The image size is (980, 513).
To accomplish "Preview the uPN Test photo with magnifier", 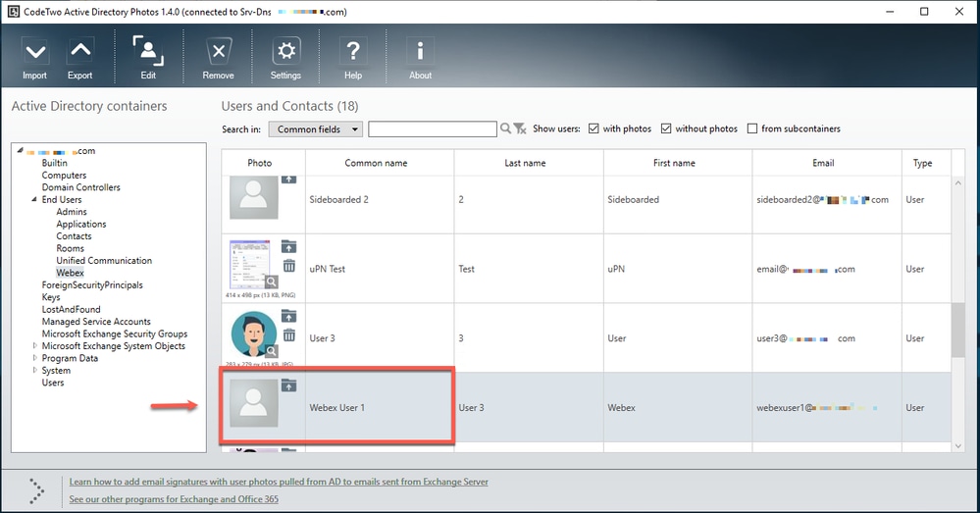I will 272,282.
